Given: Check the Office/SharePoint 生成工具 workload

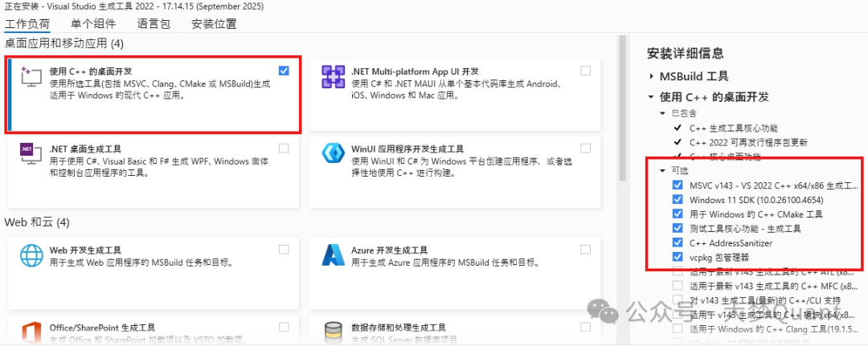Looking at the screenshot, I should tap(284, 328).
